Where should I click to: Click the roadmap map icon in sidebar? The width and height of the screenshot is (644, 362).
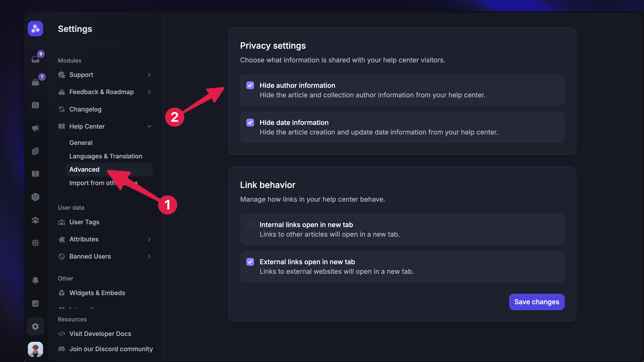[x=35, y=105]
